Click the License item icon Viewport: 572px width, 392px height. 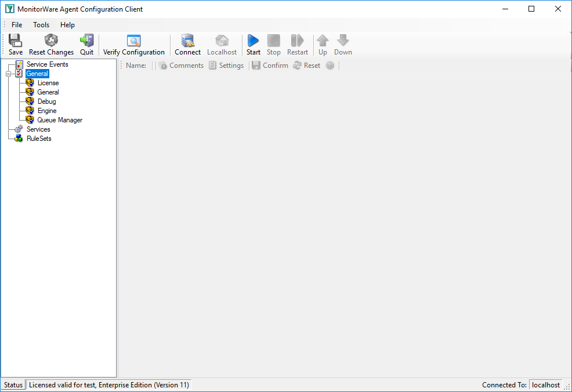click(30, 83)
